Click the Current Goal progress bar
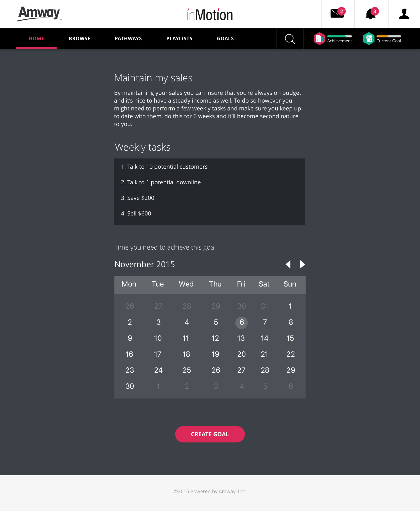Viewport: 420px width, 511px height. pyautogui.click(x=388, y=36)
